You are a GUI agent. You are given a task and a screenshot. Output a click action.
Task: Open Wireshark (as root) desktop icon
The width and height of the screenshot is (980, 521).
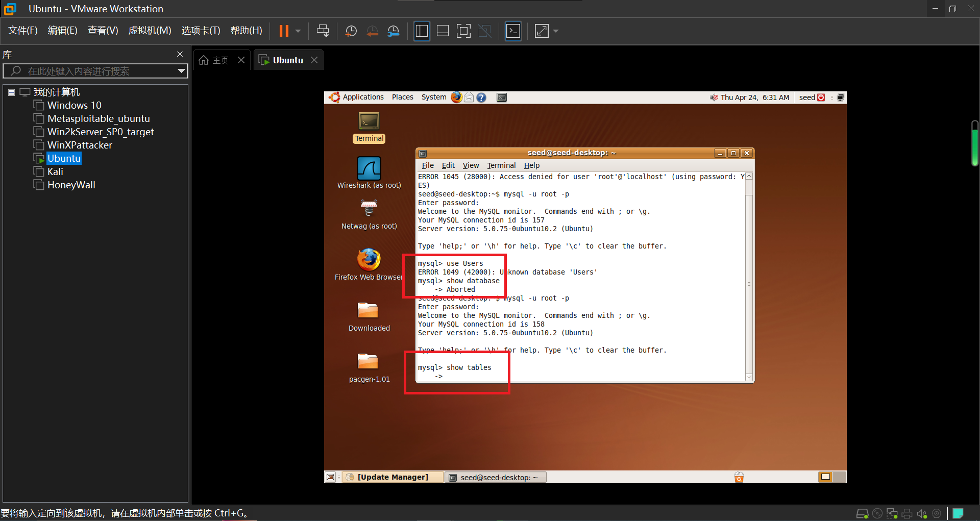click(x=369, y=172)
